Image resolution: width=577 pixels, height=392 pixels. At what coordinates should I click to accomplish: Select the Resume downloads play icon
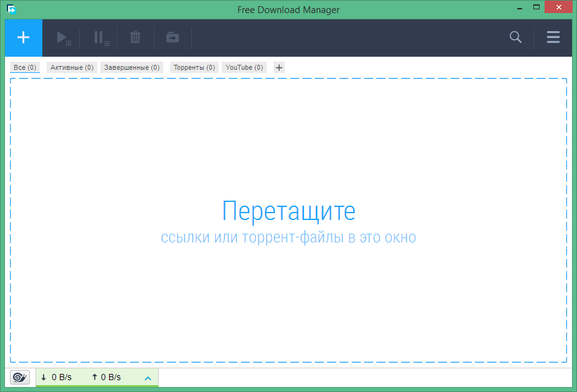[62, 37]
